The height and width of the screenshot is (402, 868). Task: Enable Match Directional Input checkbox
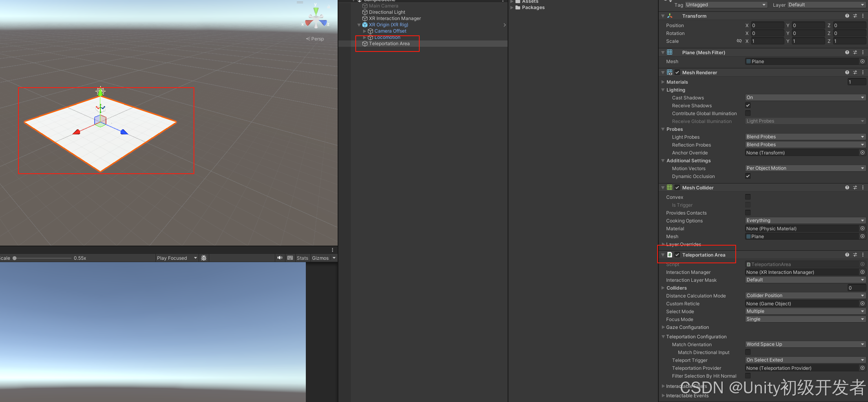click(748, 352)
